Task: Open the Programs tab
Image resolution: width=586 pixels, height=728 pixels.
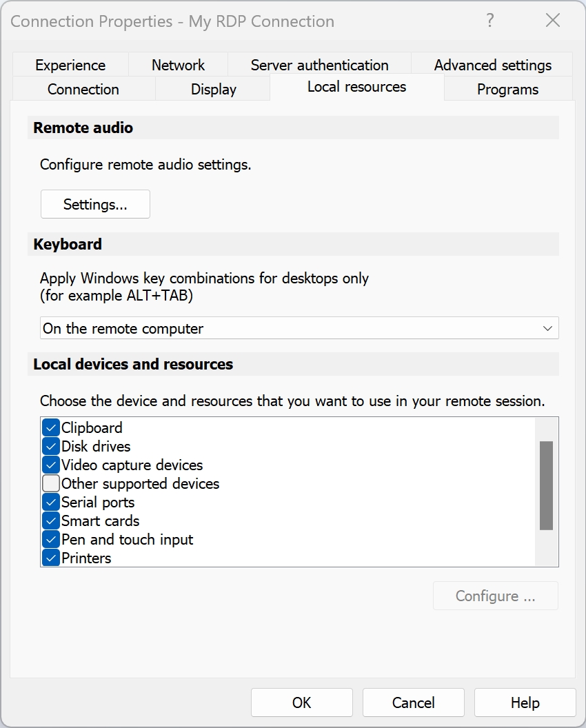Action: (x=507, y=89)
